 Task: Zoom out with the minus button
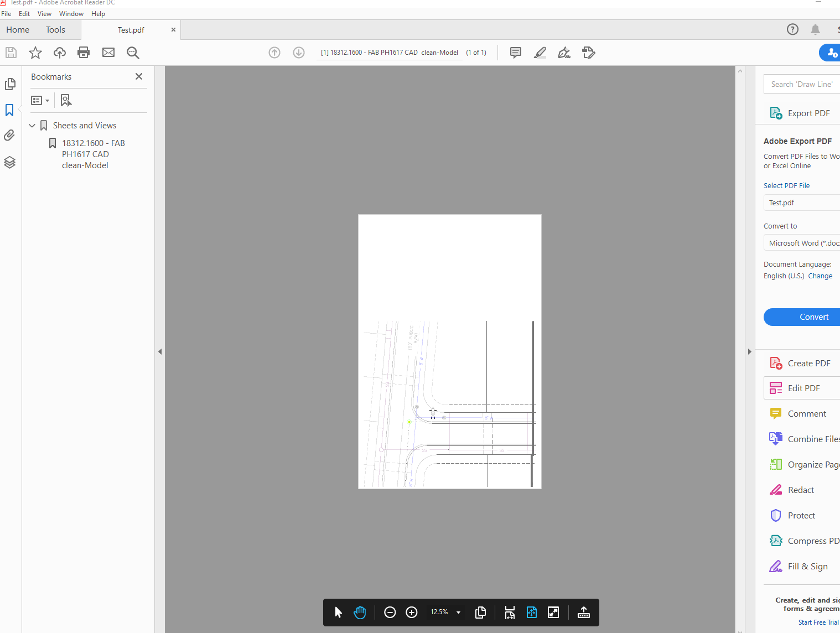390,612
